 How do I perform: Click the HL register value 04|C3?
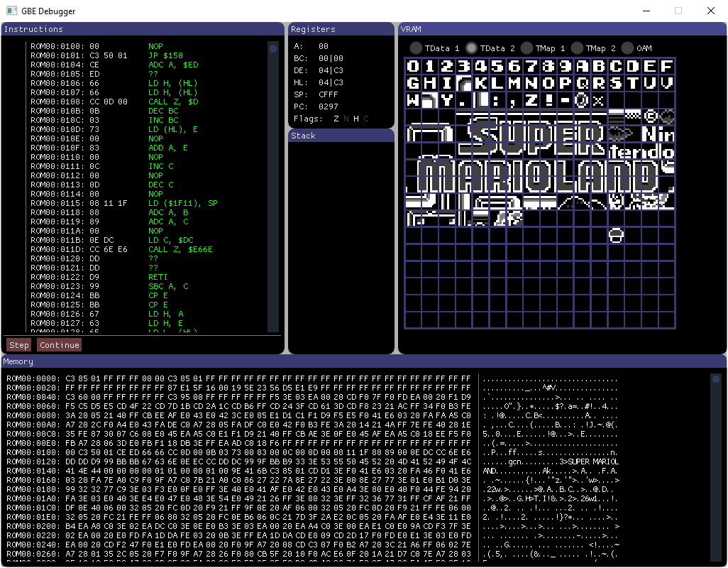[x=331, y=82]
